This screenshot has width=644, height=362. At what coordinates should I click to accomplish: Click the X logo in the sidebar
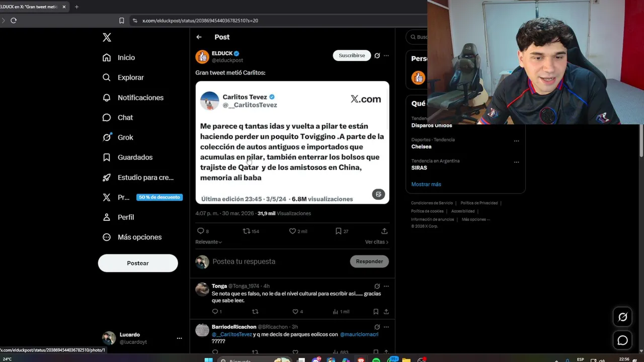pyautogui.click(x=107, y=37)
